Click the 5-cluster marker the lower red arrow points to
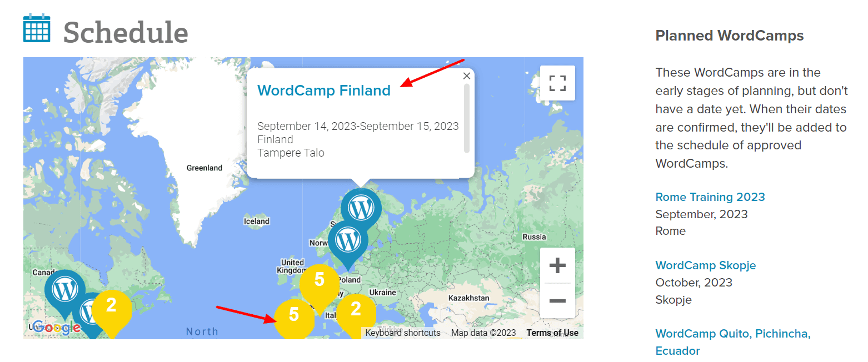 coord(294,316)
